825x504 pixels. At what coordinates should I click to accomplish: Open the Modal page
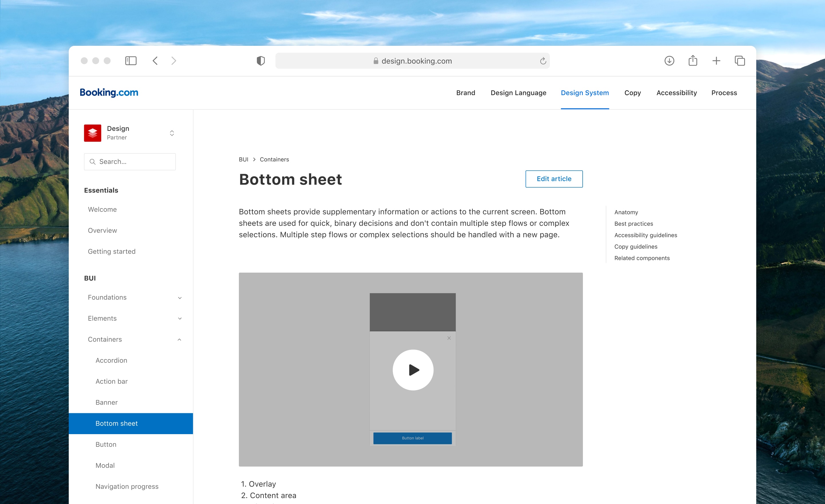[x=105, y=466]
